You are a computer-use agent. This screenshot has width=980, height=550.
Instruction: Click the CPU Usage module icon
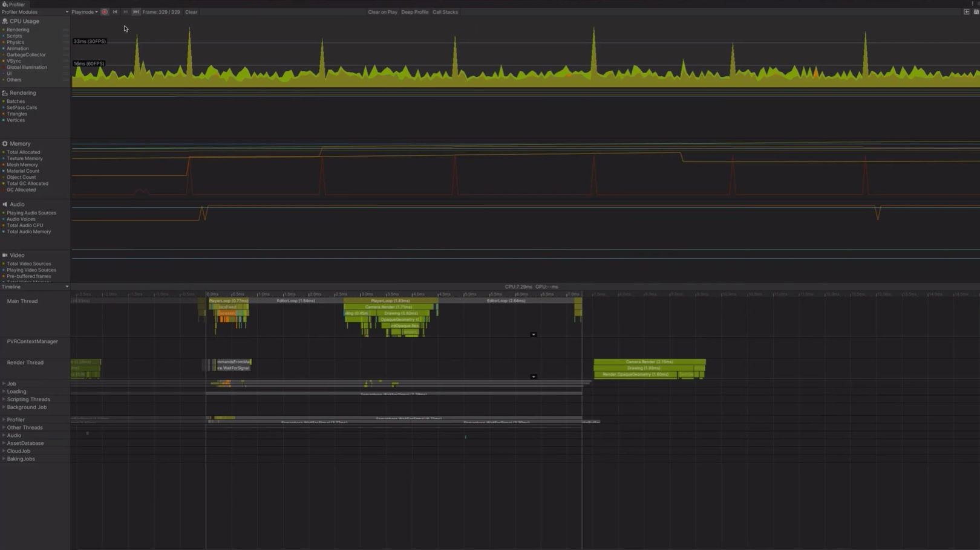[x=4, y=21]
